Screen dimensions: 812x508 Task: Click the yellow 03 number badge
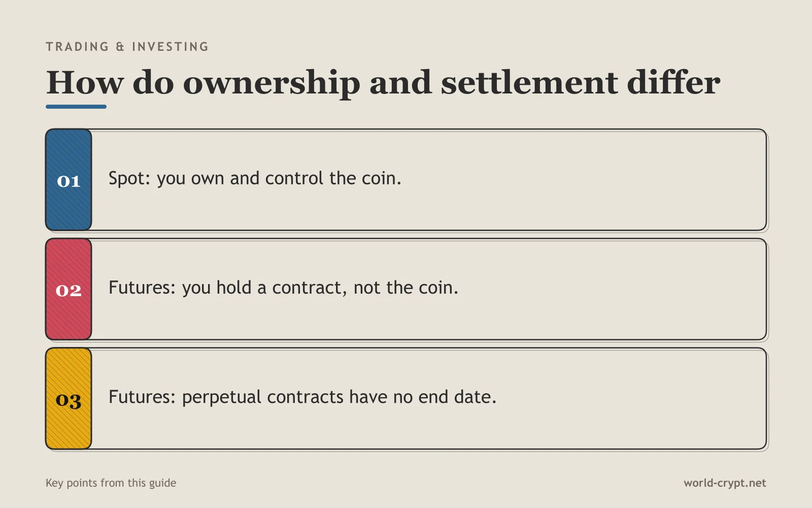[x=69, y=398]
